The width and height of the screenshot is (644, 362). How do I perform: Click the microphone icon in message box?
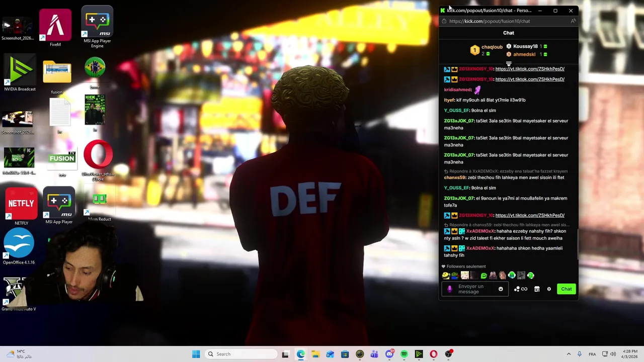pyautogui.click(x=450, y=289)
